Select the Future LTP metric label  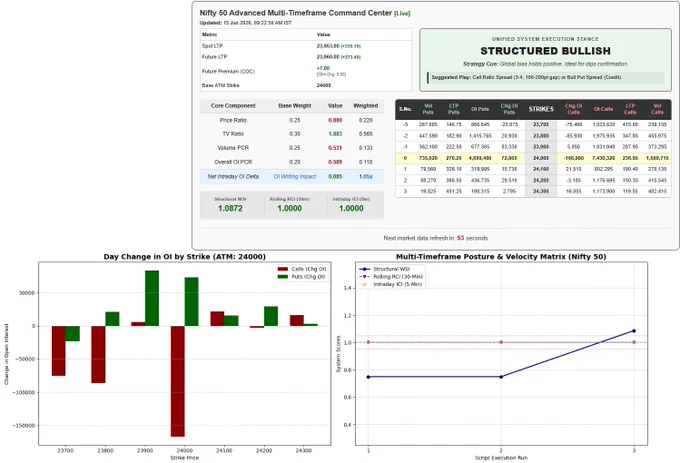coord(214,57)
